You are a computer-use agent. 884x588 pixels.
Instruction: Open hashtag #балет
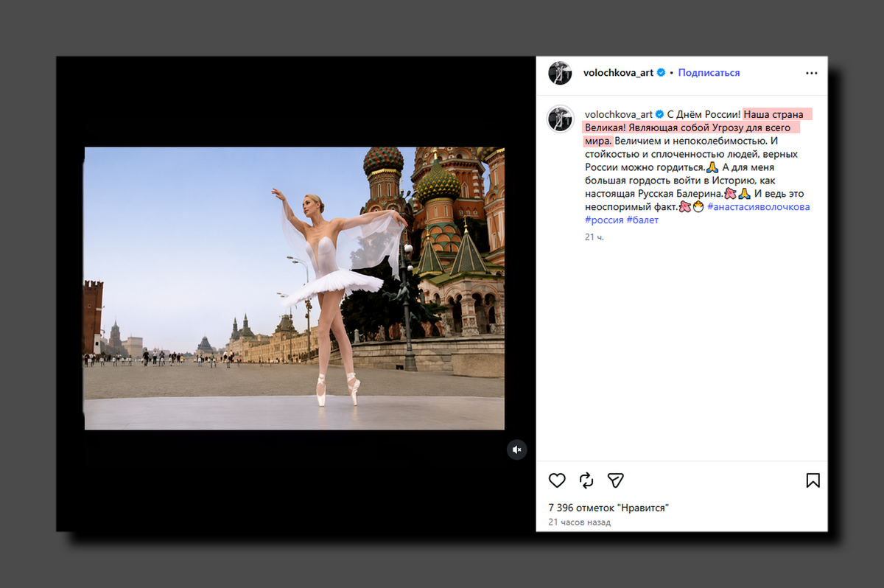642,220
